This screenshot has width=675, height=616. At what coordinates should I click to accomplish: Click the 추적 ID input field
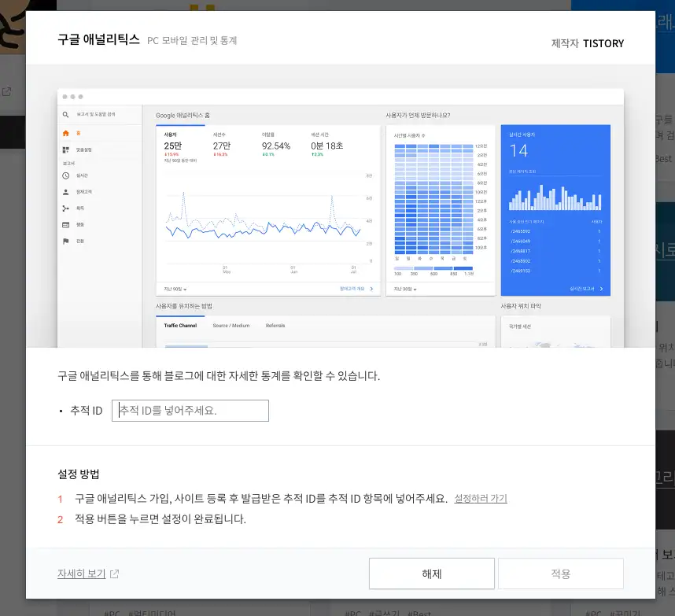click(190, 410)
